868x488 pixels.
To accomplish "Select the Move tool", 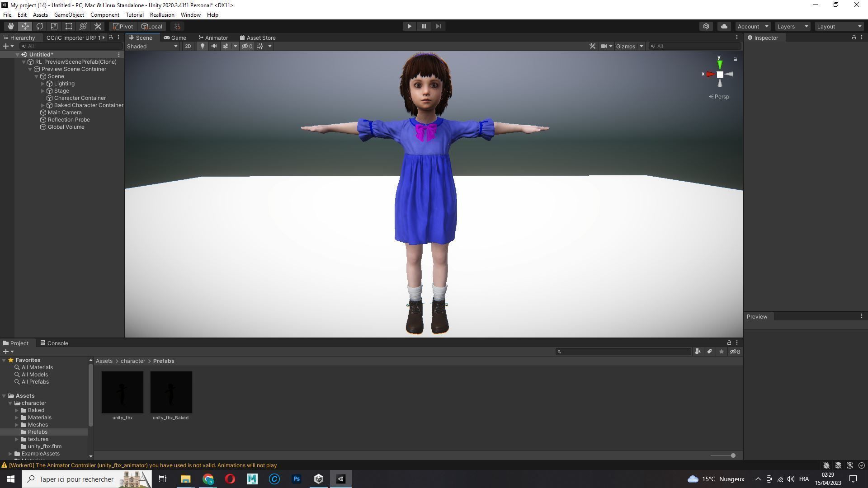I will pos(25,26).
